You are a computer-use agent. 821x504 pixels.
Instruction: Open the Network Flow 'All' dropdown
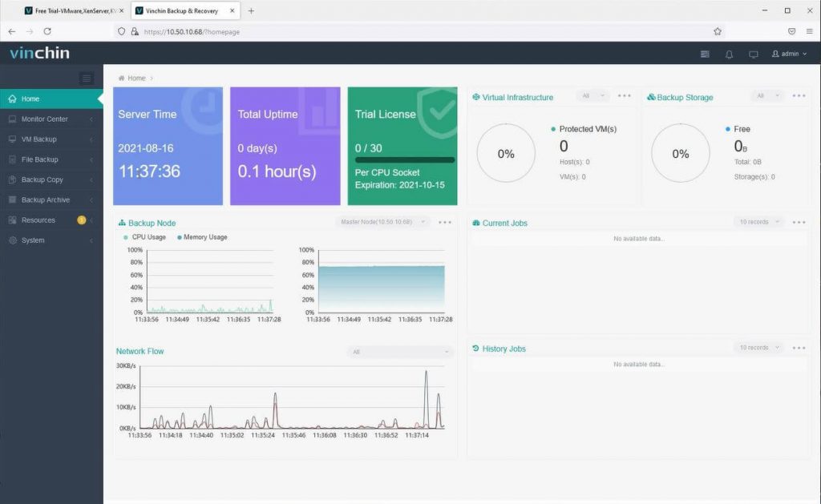pyautogui.click(x=399, y=352)
